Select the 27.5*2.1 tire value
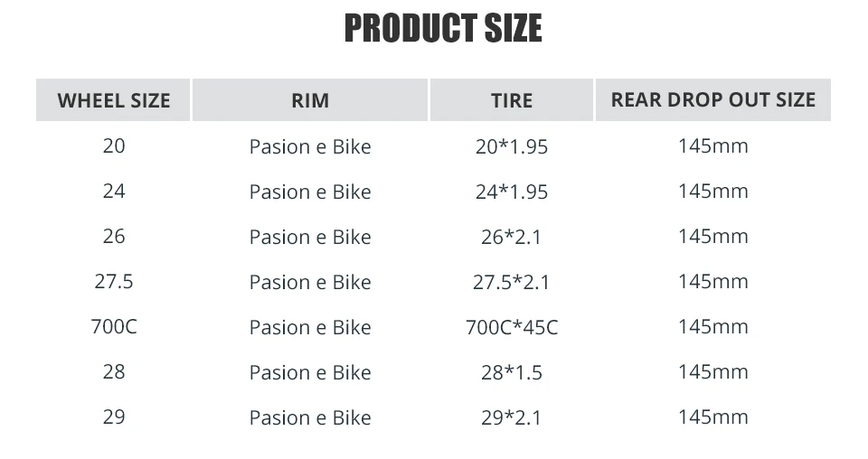Viewport: 868px width, 459px height. pyautogui.click(x=512, y=282)
